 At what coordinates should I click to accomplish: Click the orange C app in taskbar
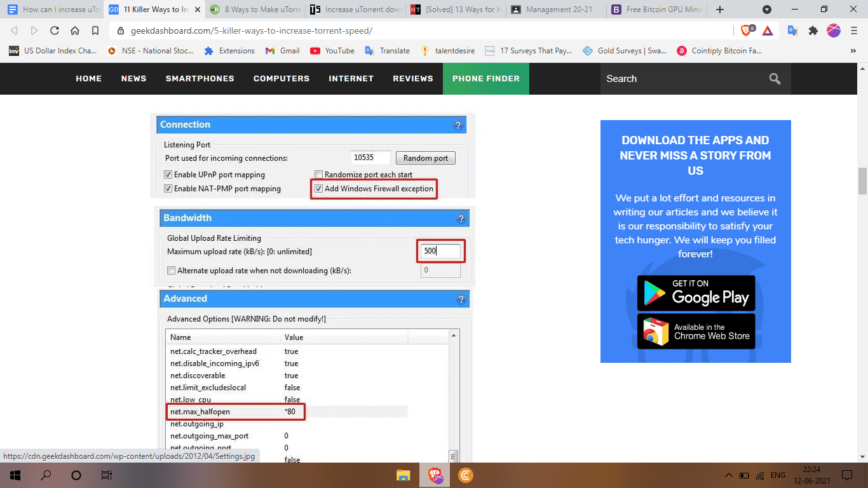(x=466, y=475)
